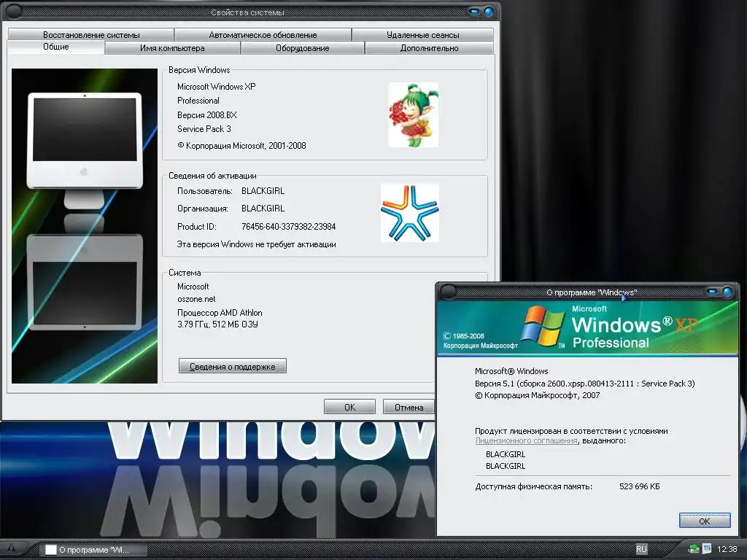Click the Windows flag logo in About banner
This screenshot has height=560, width=747.
click(x=542, y=326)
